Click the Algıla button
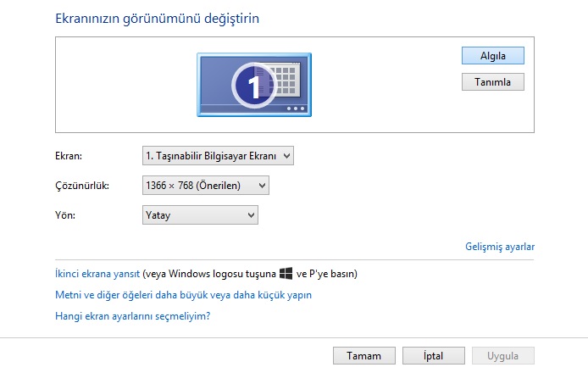The image size is (588, 384). coord(493,56)
